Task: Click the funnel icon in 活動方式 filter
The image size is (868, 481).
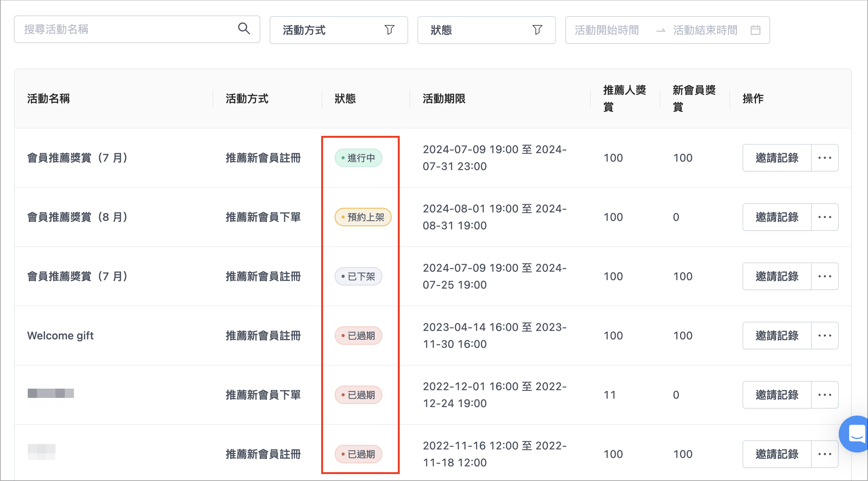Action: [x=389, y=30]
